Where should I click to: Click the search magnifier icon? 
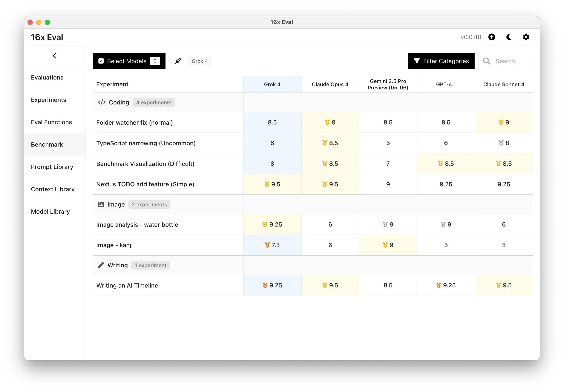point(486,61)
